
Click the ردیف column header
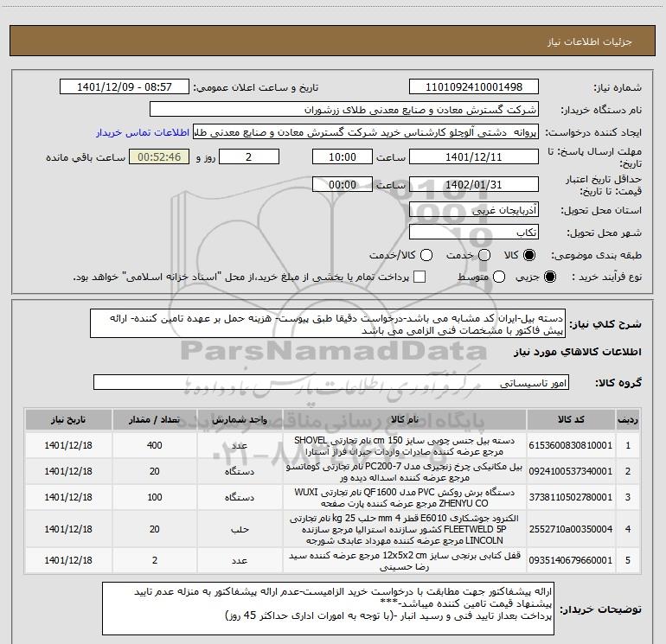[x=628, y=420]
